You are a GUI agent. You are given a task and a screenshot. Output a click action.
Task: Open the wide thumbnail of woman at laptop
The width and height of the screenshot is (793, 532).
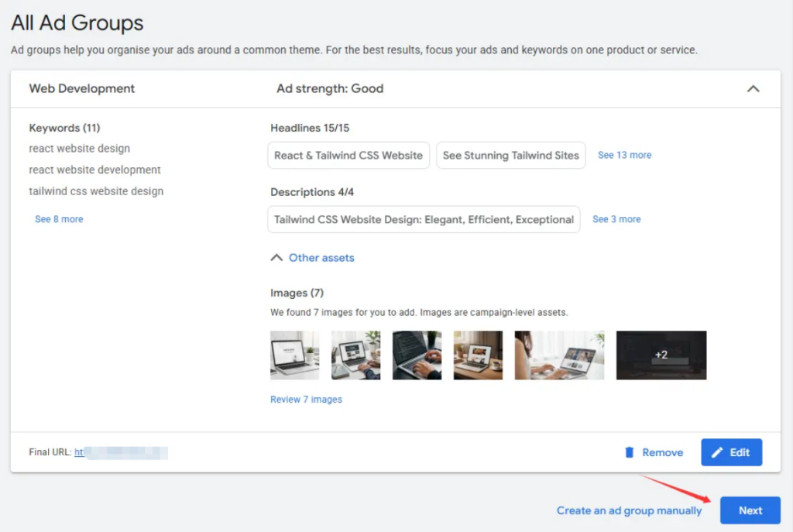pos(559,355)
